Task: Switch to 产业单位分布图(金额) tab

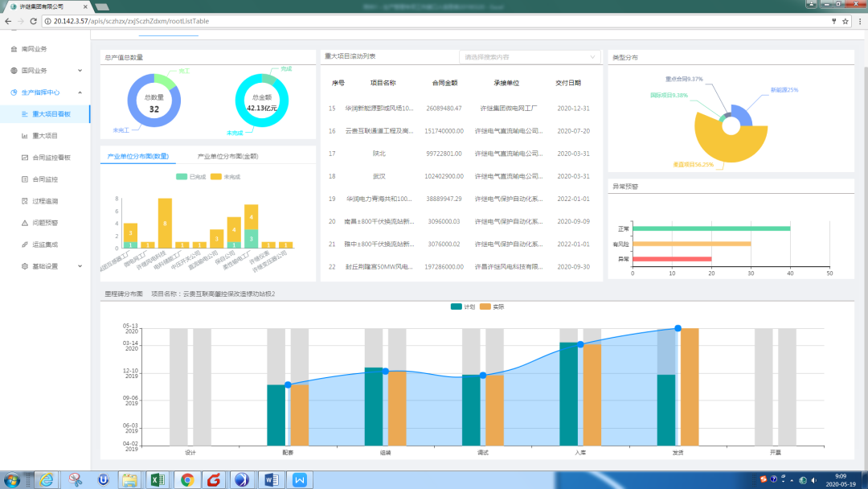Action: tap(227, 156)
